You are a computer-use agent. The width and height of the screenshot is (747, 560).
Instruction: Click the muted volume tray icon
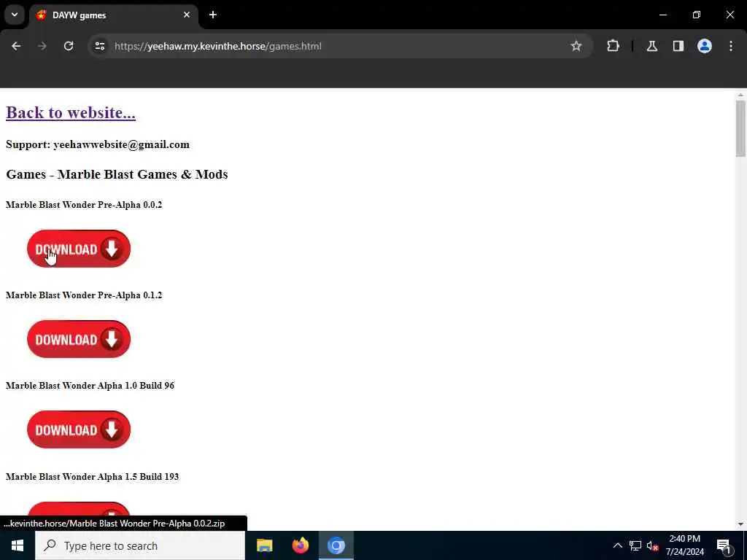point(652,545)
